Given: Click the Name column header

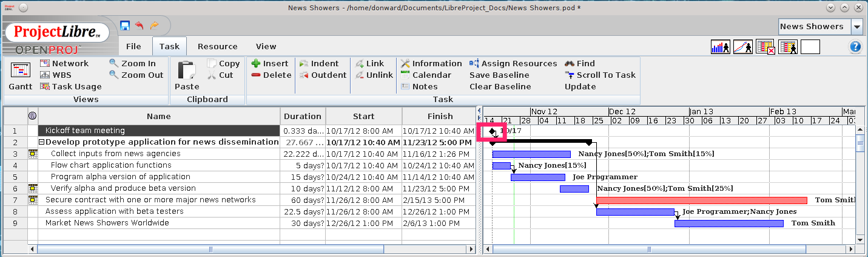Looking at the screenshot, I should pyautogui.click(x=159, y=116).
